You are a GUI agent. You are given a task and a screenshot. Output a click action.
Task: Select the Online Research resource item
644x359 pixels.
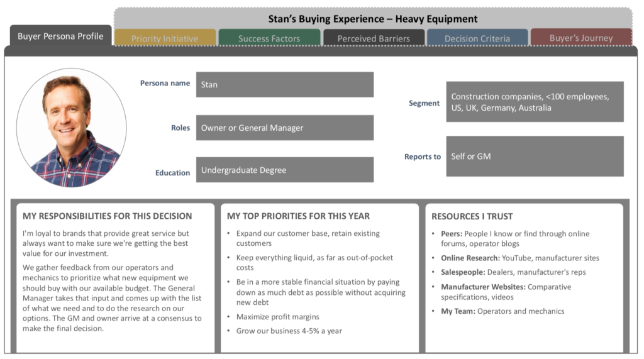tap(519, 258)
